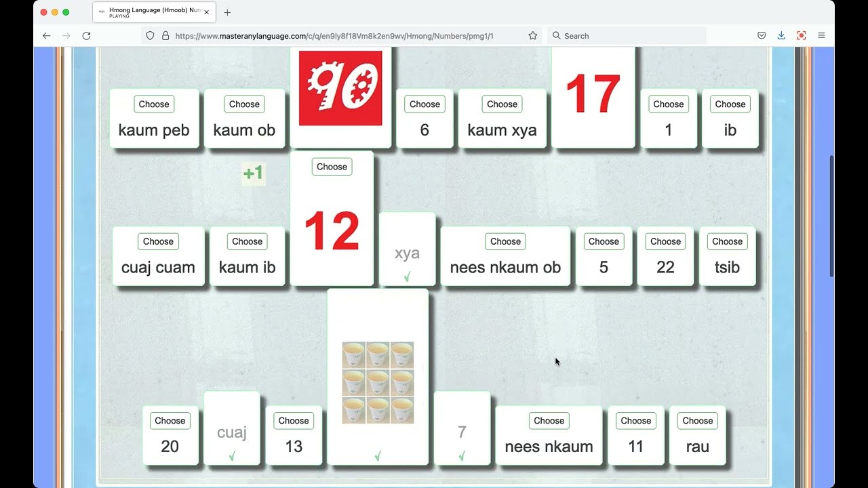The width and height of the screenshot is (868, 488).
Task: Click the matched 'xya' card
Action: point(407,249)
